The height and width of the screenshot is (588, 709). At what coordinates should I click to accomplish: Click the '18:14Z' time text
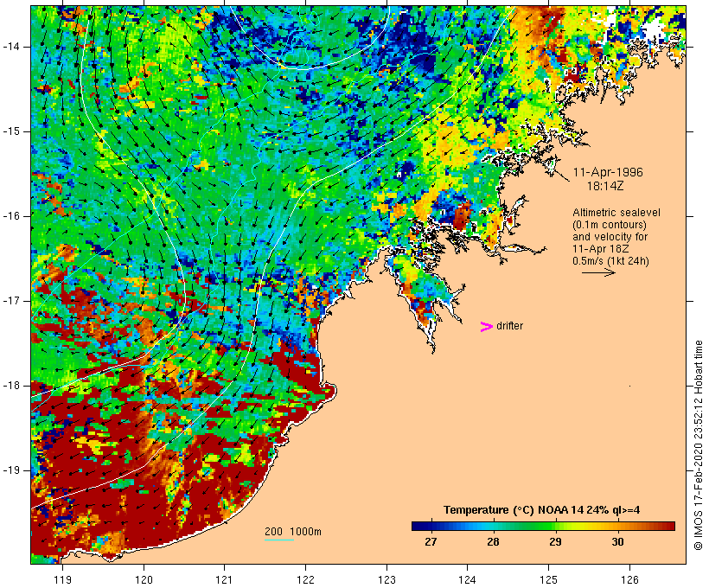(x=605, y=186)
